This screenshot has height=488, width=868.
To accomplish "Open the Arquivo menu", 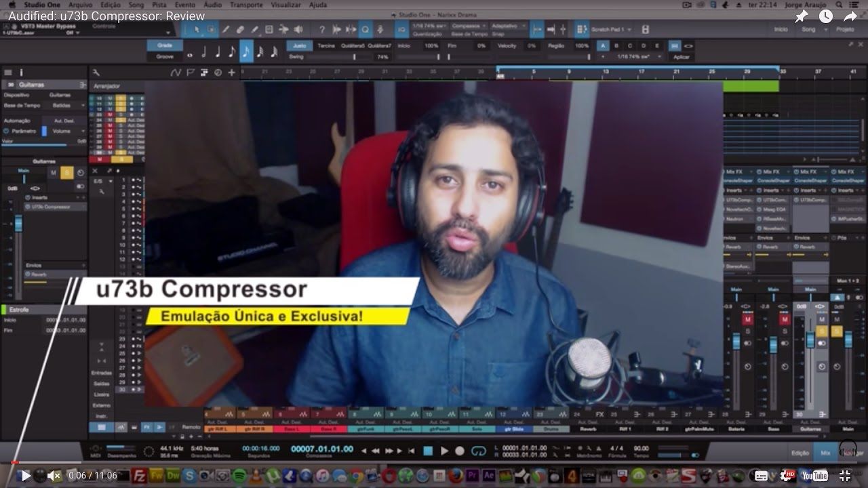I will coord(80,5).
